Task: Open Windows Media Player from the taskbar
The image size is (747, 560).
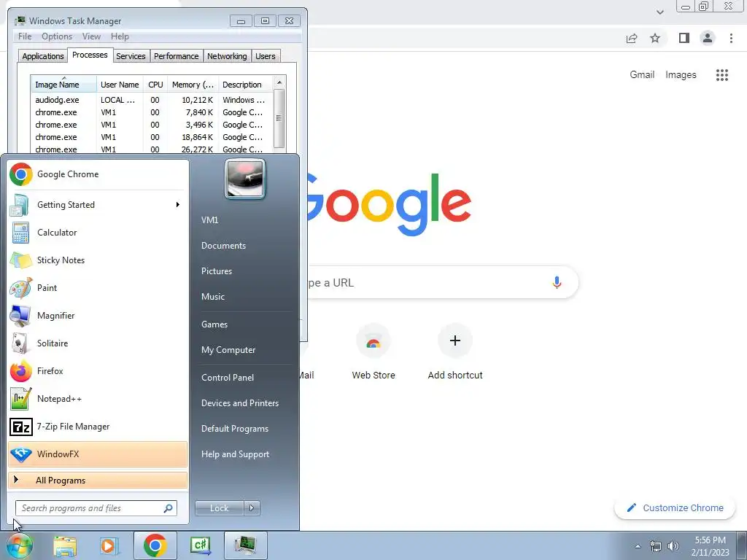Action: pos(109,545)
